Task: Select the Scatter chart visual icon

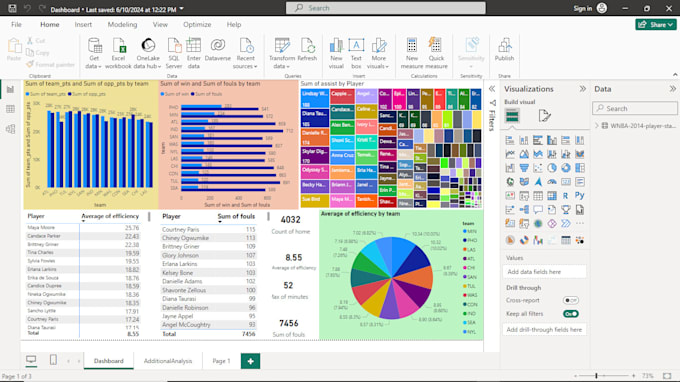Action: pos(538,168)
